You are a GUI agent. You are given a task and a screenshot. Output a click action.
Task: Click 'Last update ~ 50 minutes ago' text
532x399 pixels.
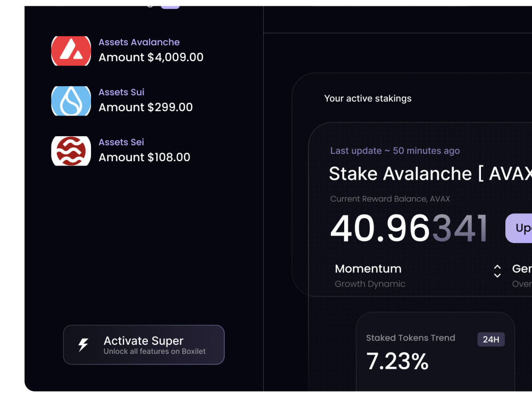(395, 151)
